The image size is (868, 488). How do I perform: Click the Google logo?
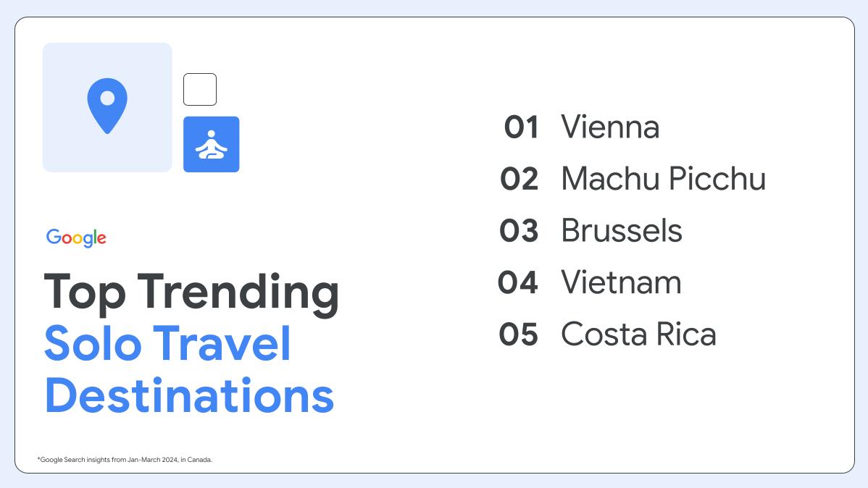[x=76, y=237]
